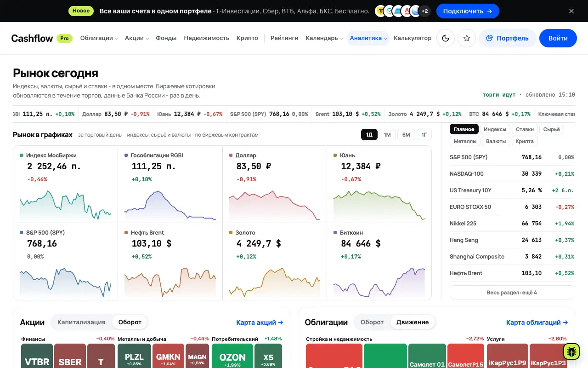Expand the Аналитика menu
Screen dimensions: 588x368
pyautogui.click(x=368, y=38)
